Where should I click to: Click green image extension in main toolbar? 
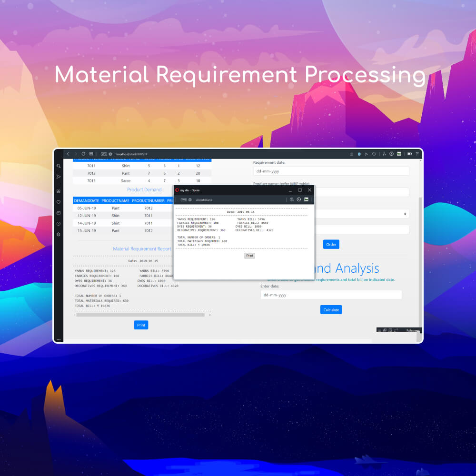(x=399, y=154)
